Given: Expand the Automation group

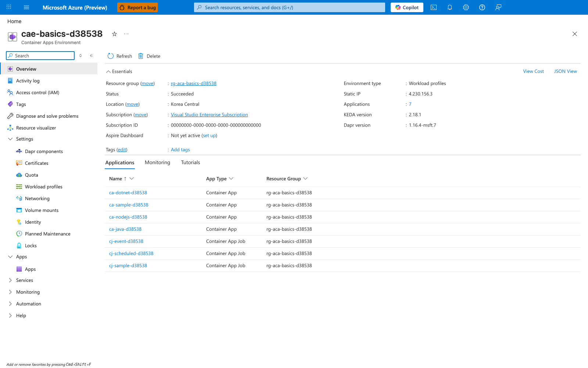Looking at the screenshot, I should (x=10, y=304).
